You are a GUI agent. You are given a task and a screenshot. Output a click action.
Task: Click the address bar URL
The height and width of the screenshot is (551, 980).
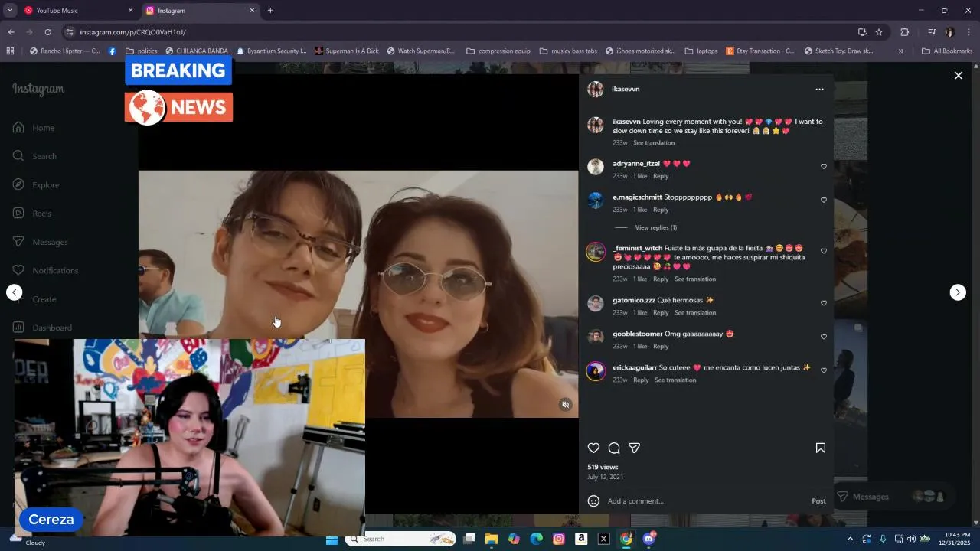pyautogui.click(x=133, y=32)
